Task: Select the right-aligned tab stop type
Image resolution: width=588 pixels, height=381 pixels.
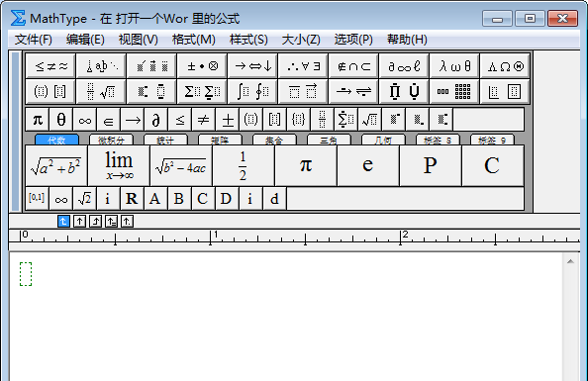Action: 95,222
